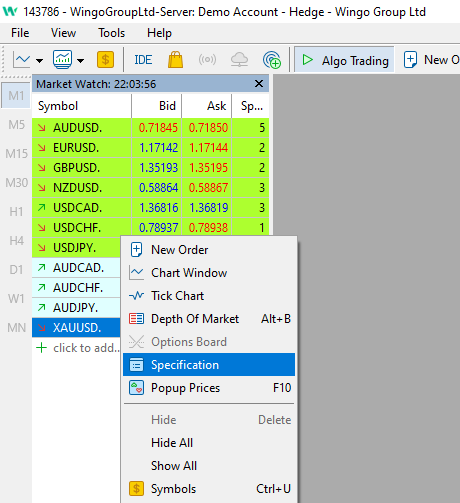This screenshot has height=503, width=460.
Task: Click the indicators chart monitor icon
Action: tap(62, 60)
